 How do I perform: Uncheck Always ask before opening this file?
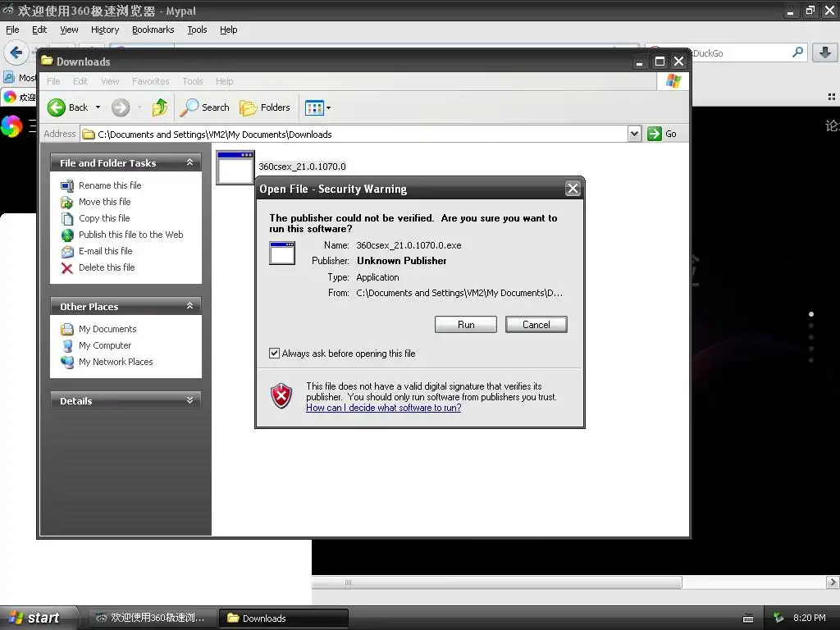coord(274,353)
